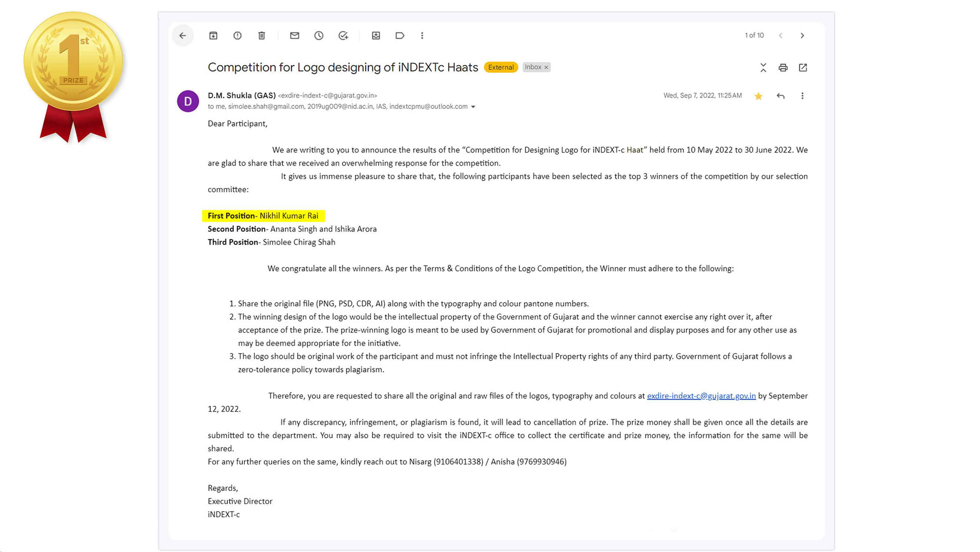980x552 pixels.
Task: Go to the next email arrow
Action: 802,35
